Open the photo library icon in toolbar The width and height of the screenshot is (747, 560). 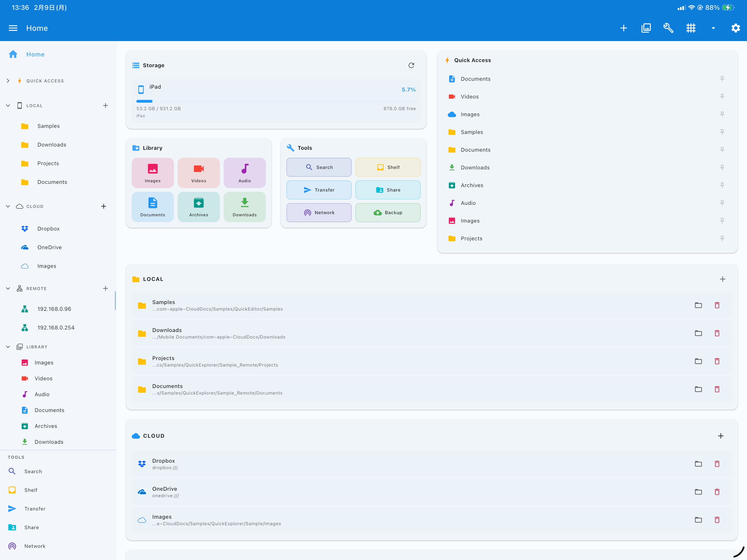[646, 28]
